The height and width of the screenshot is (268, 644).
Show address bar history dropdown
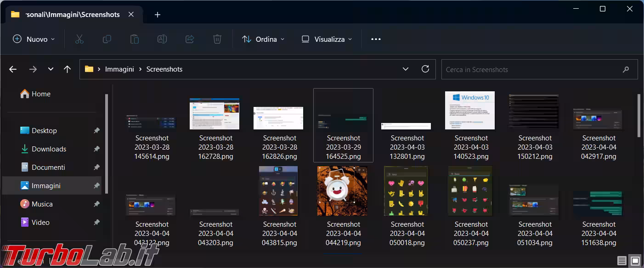coord(406,69)
